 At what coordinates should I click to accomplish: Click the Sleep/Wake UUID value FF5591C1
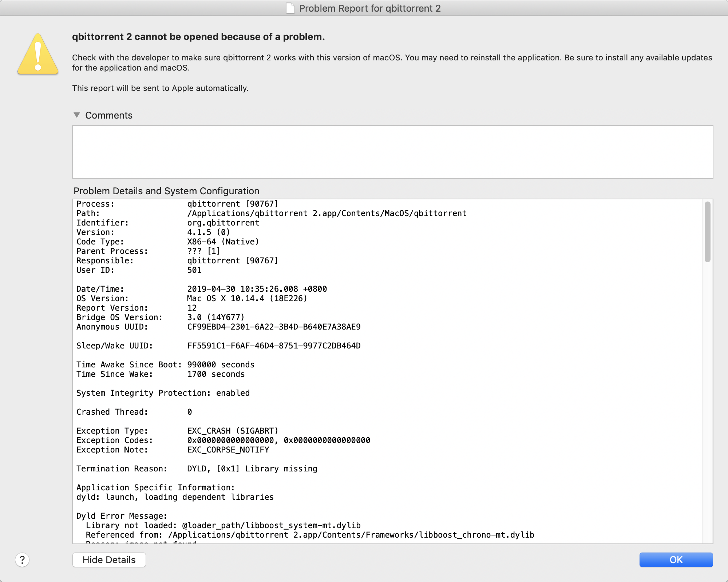[x=274, y=346]
